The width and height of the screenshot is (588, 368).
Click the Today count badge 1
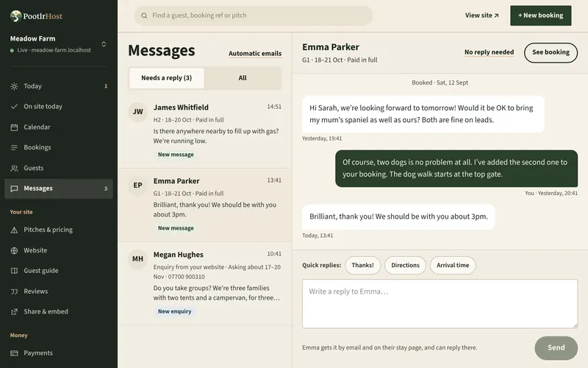[106, 86]
